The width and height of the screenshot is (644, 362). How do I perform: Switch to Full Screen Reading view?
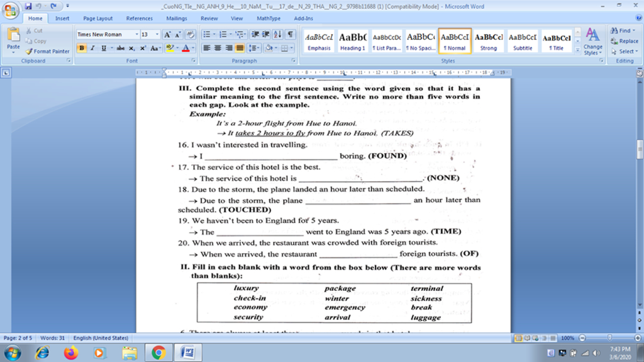pos(528,338)
